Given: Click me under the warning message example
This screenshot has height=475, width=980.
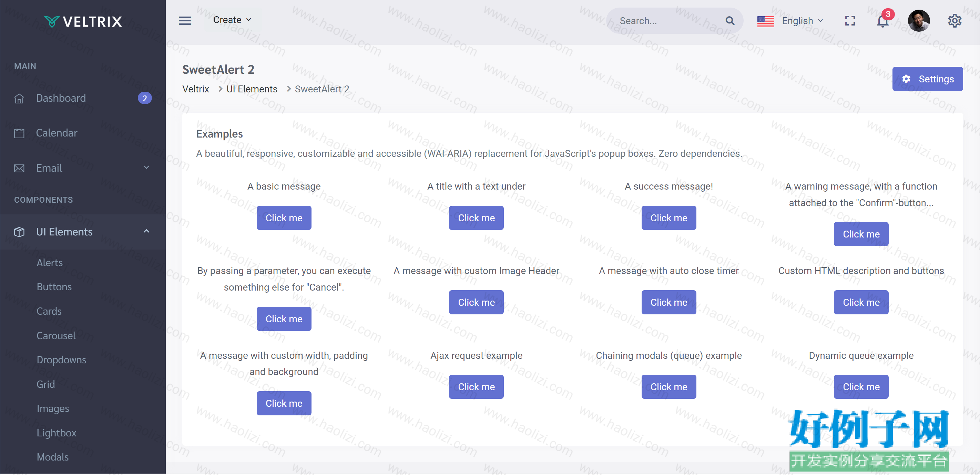Looking at the screenshot, I should tap(861, 234).
